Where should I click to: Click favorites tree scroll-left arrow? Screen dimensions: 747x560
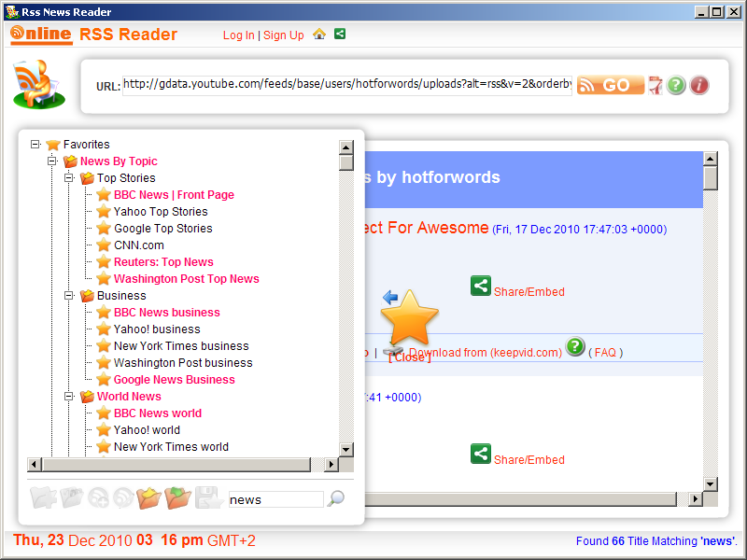click(x=34, y=464)
